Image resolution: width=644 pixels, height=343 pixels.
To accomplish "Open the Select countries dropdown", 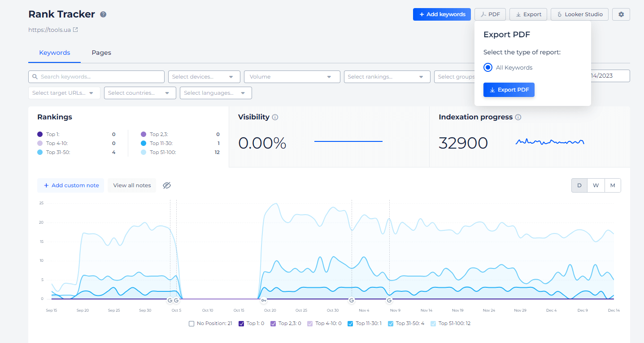I will pos(140,93).
